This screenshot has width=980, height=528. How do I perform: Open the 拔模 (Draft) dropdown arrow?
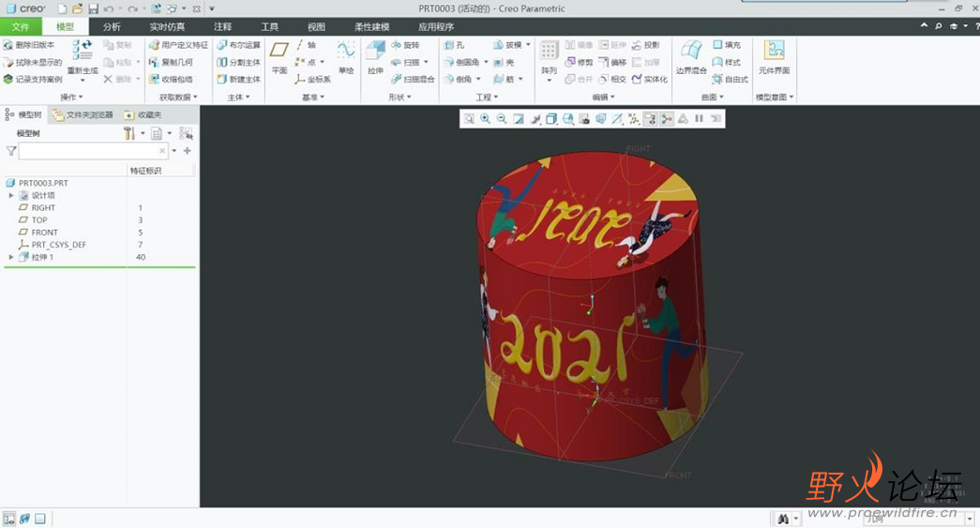click(x=528, y=45)
